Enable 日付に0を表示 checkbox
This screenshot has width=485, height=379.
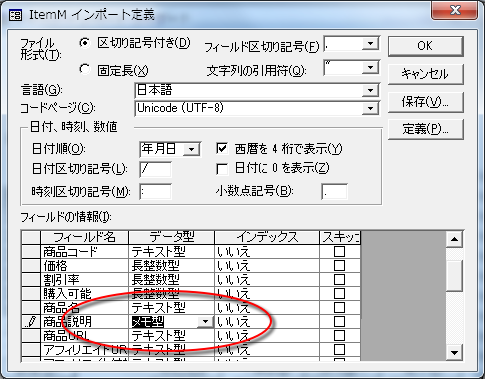click(x=222, y=169)
